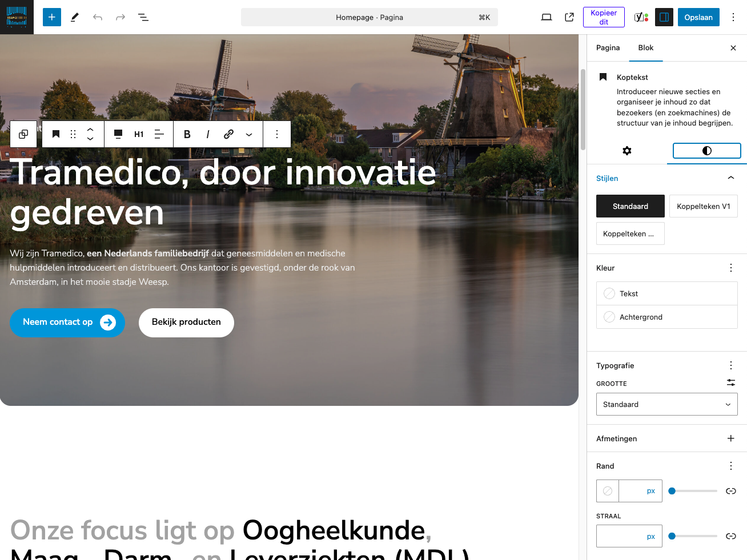
Task: Click the border width input field
Action: [x=630, y=491]
